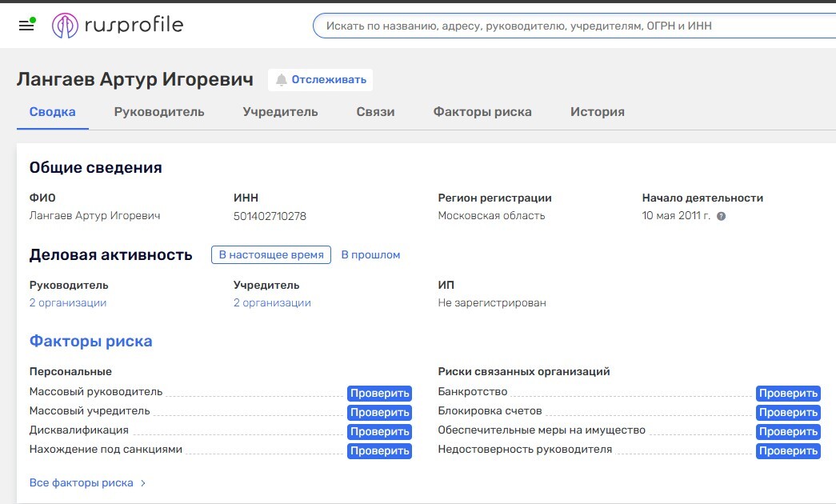836x504 pixels.
Task: Switch to the Сводка tab
Action: point(52,112)
